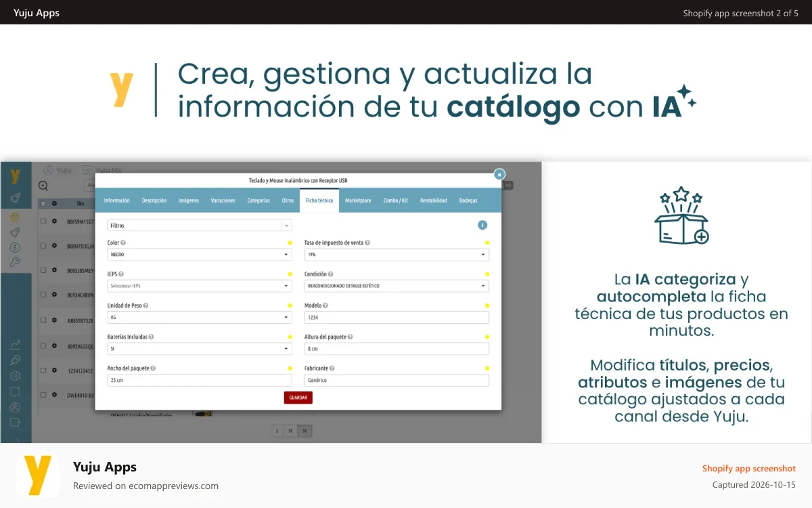Click the magnifier zoom icon above table
812x508 pixels.
click(43, 186)
